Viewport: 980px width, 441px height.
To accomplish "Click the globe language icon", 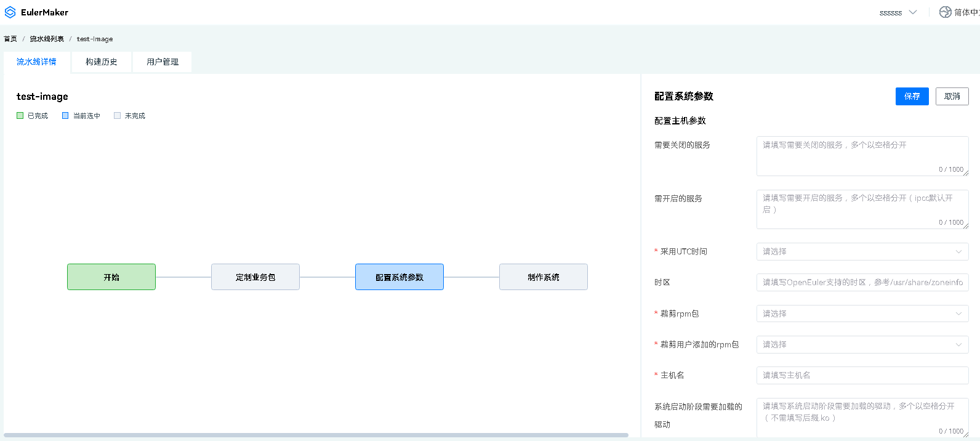I will (x=945, y=12).
